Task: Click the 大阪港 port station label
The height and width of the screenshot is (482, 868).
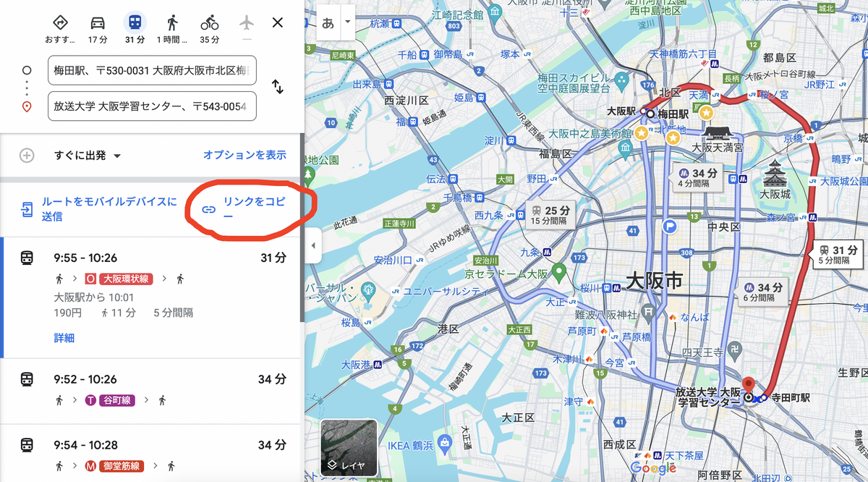Action: pyautogui.click(x=356, y=365)
